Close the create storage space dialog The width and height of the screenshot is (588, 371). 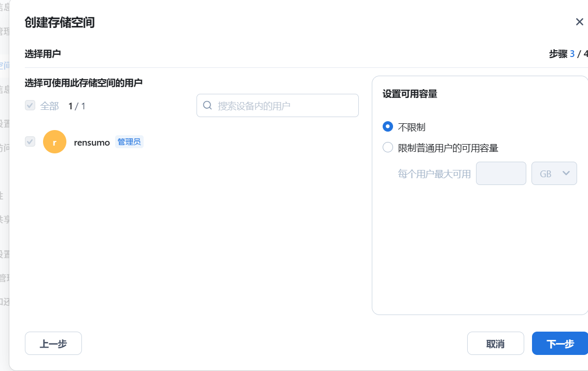[579, 22]
